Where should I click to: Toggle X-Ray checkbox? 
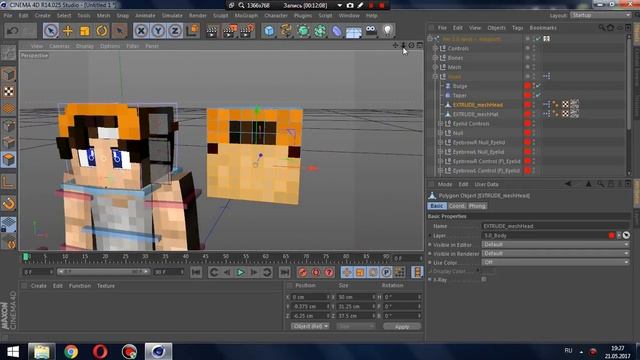pyautogui.click(x=484, y=280)
